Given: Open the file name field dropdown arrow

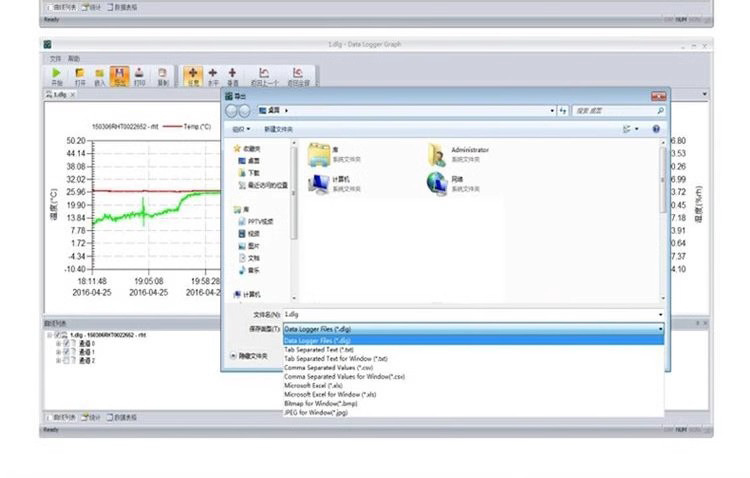Looking at the screenshot, I should pyautogui.click(x=660, y=314).
